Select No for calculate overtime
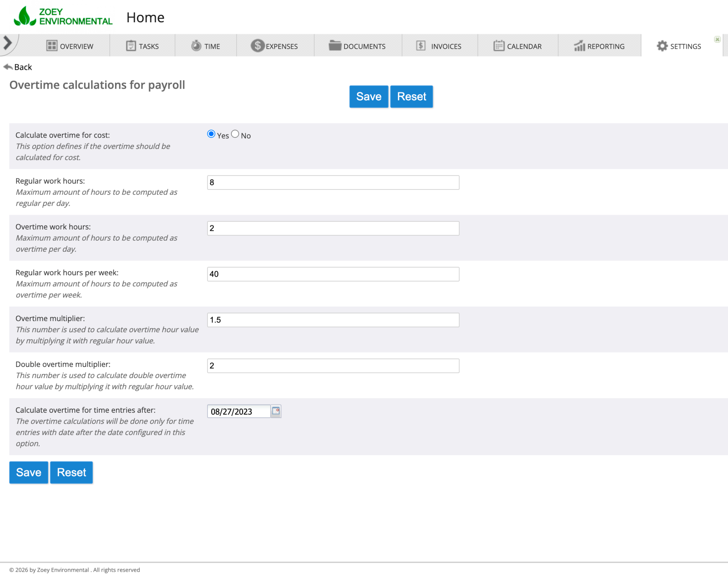Image resolution: width=728 pixels, height=575 pixels. coord(235,134)
